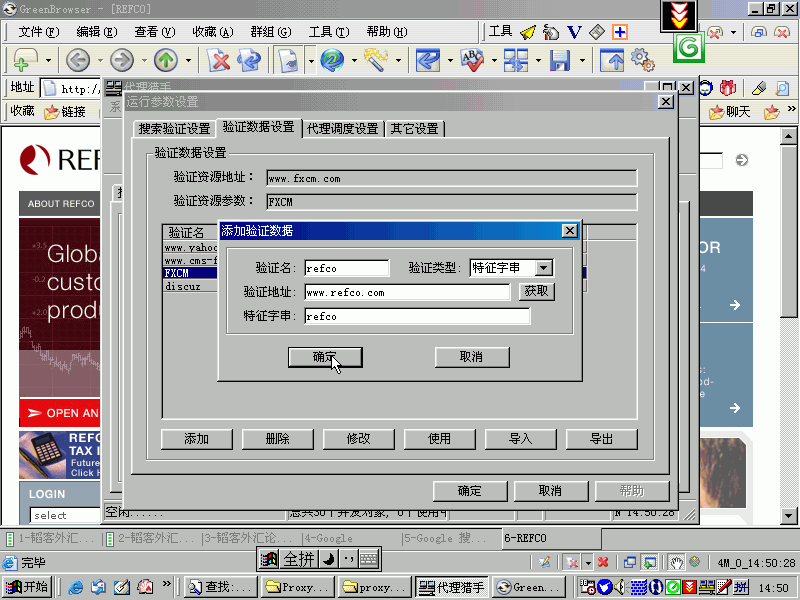800x600 pixels.
Task: Expand the Back button history arrow
Action: point(99,60)
